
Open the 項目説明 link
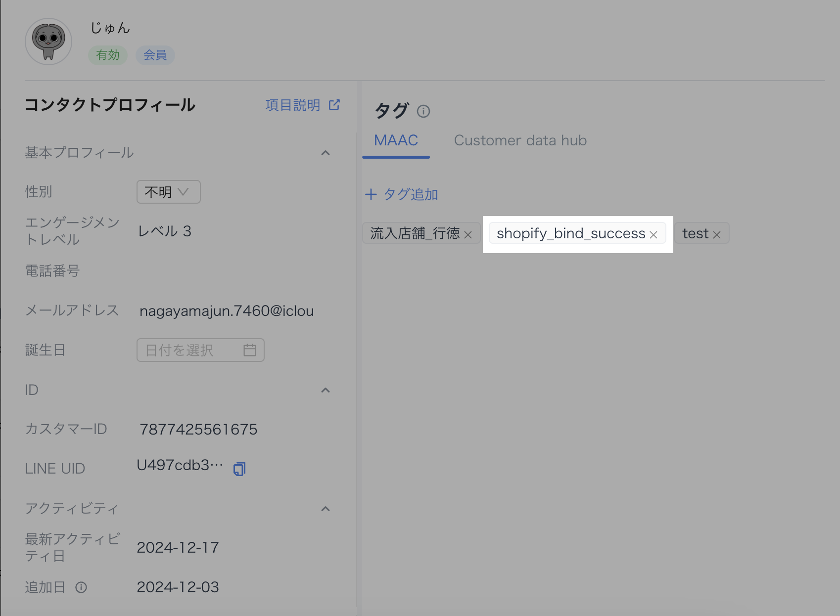[293, 105]
